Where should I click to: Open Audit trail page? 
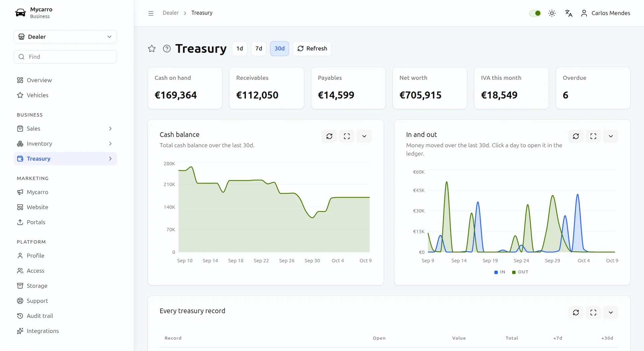65,316
